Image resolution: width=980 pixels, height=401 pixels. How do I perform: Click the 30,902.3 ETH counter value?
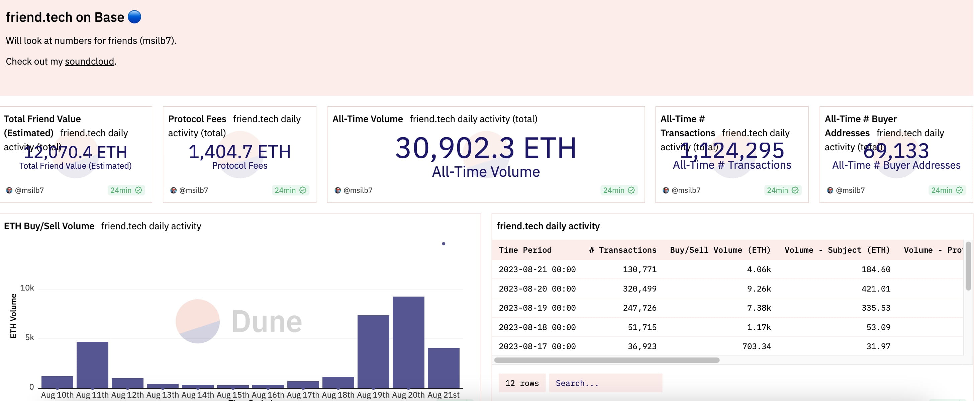tap(486, 148)
